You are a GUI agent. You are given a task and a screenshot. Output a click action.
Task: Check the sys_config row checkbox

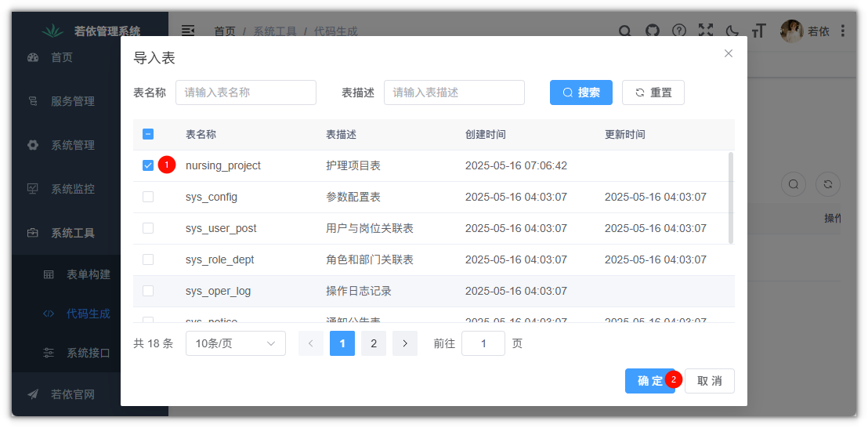coord(148,197)
